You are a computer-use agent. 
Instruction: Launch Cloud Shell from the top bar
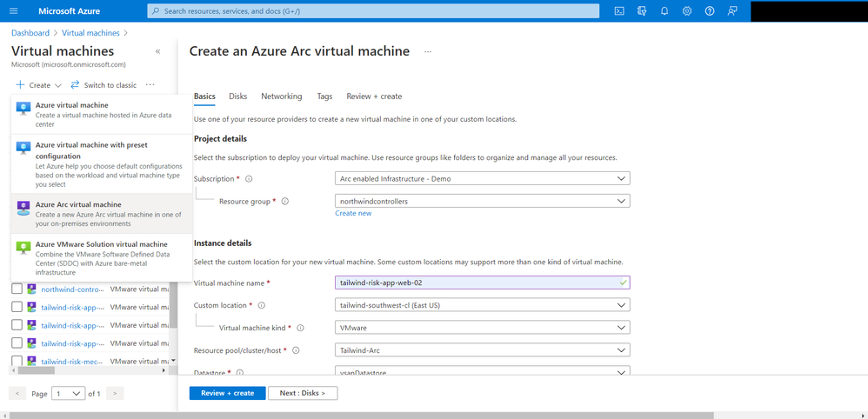point(620,11)
